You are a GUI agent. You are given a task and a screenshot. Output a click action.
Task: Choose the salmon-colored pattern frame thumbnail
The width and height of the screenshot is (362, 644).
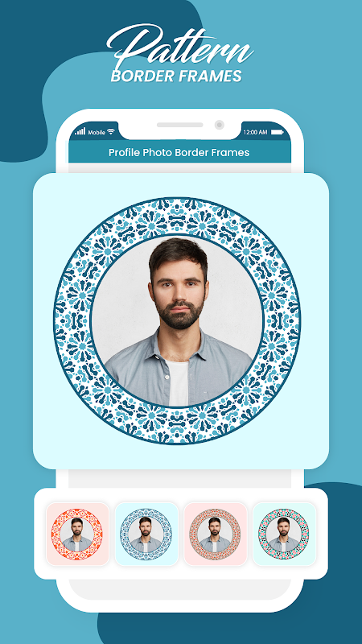(216, 534)
